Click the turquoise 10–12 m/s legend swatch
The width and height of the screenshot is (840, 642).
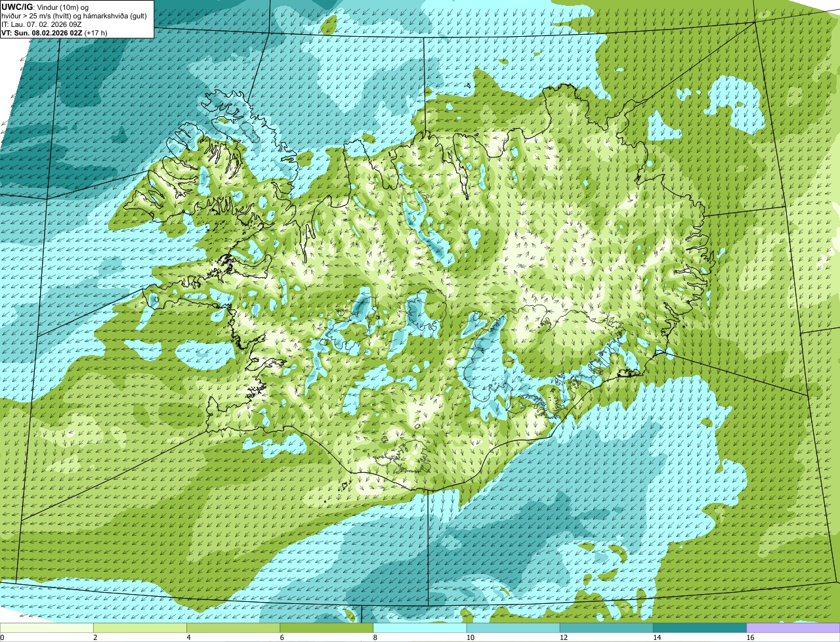point(513,628)
